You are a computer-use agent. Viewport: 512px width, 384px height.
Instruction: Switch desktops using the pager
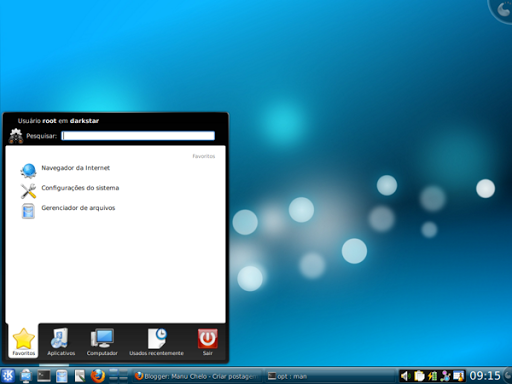pyautogui.click(x=118, y=375)
